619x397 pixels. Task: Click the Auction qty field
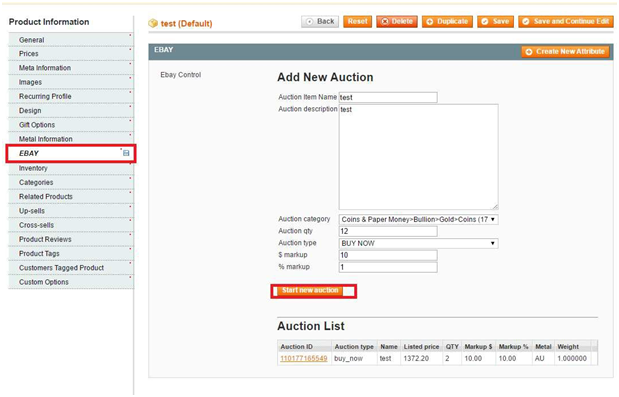pos(388,231)
